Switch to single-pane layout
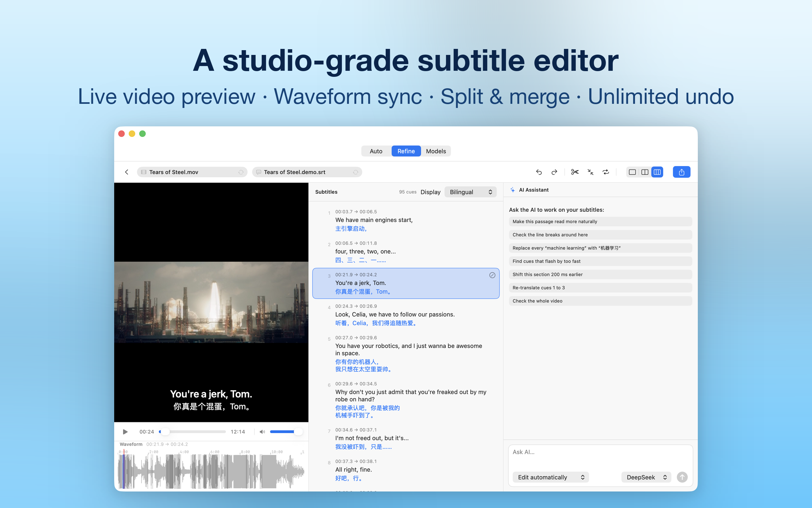This screenshot has height=508, width=812. [632, 172]
